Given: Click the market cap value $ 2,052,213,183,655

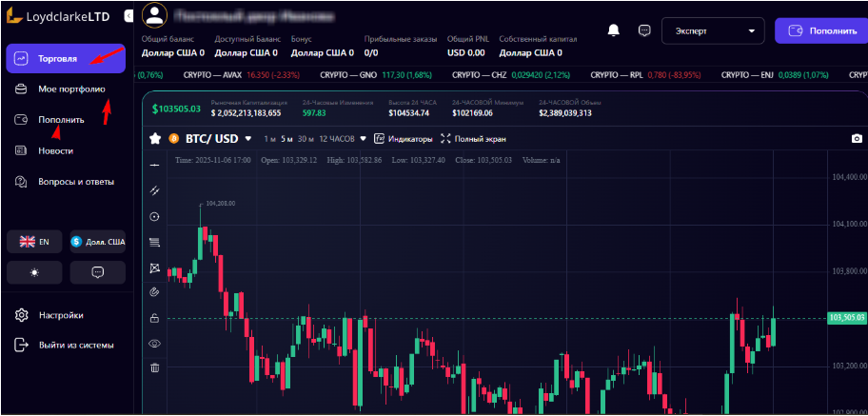Looking at the screenshot, I should (x=247, y=113).
